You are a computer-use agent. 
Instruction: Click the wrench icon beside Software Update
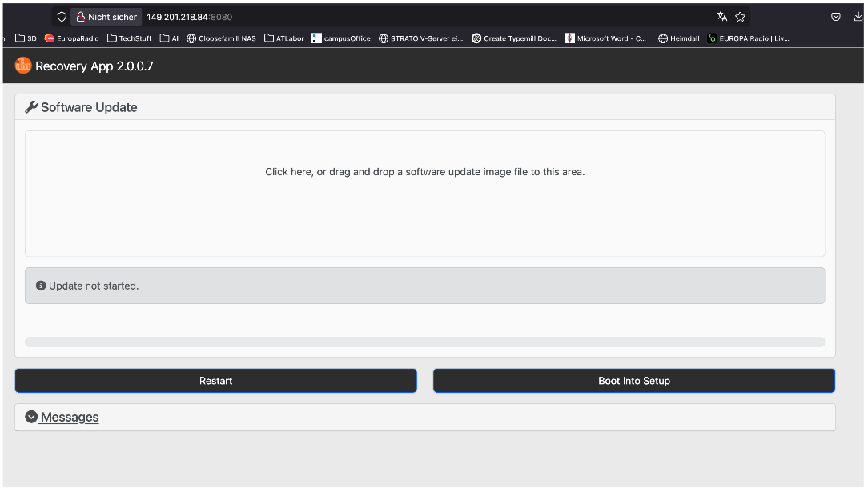(x=30, y=106)
